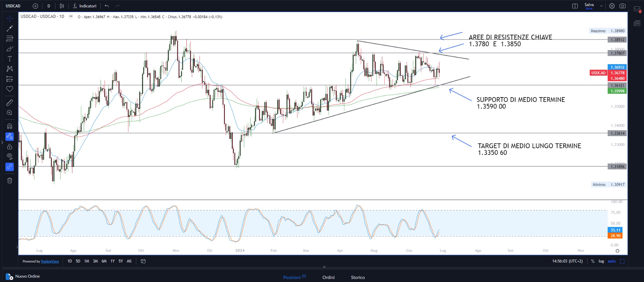Activate the ruler measure tool
Viewport: 644px width, 282px height.
click(9, 103)
